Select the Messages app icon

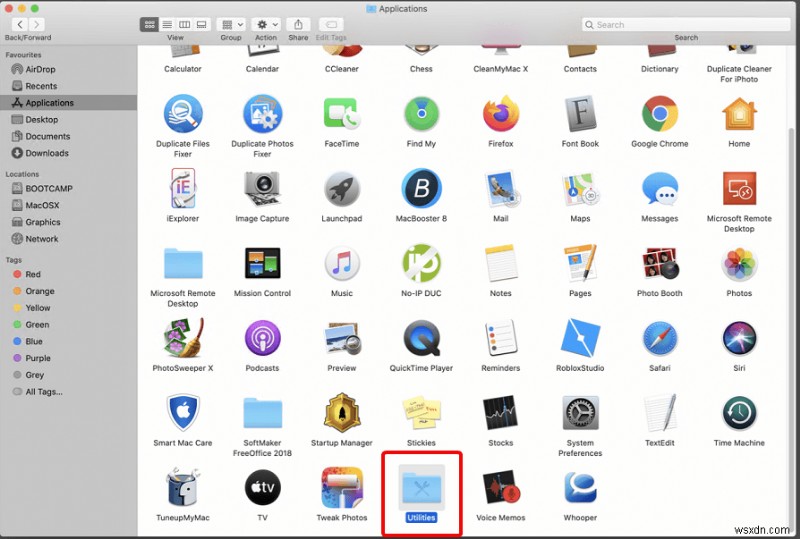click(660, 189)
